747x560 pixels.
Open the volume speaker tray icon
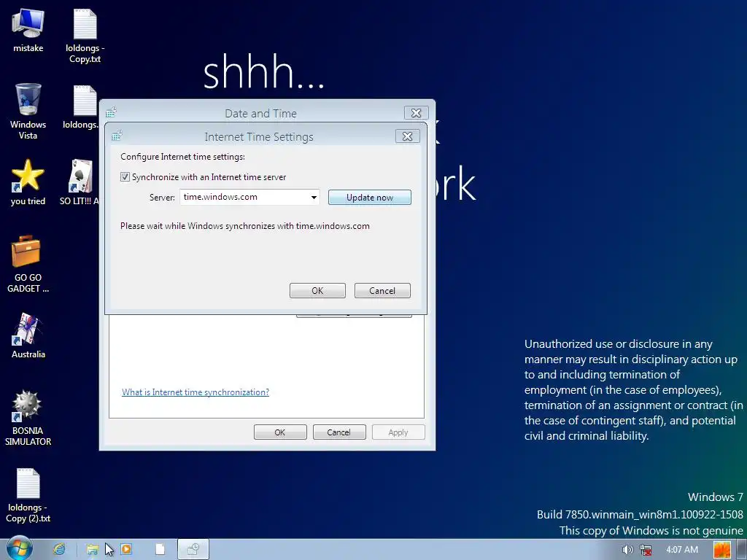coord(627,550)
